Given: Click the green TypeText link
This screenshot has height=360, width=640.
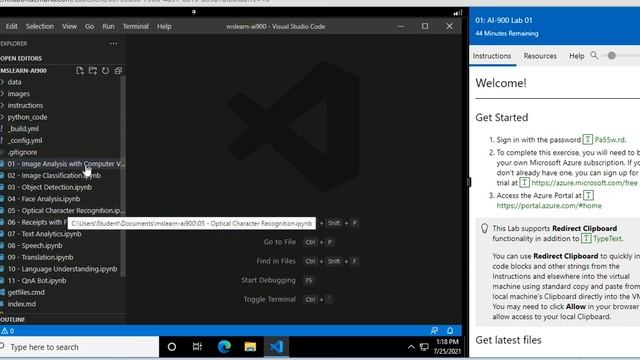Looking at the screenshot, I should coord(607,238).
